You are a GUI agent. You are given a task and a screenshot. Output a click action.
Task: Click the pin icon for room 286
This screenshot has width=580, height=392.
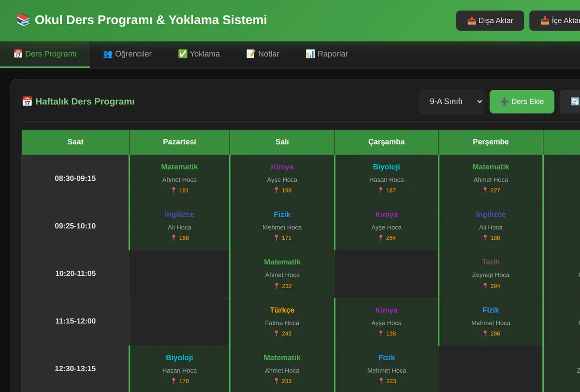click(485, 334)
